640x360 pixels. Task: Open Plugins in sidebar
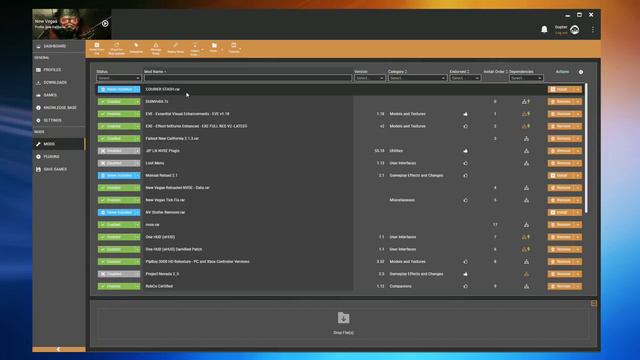click(51, 157)
